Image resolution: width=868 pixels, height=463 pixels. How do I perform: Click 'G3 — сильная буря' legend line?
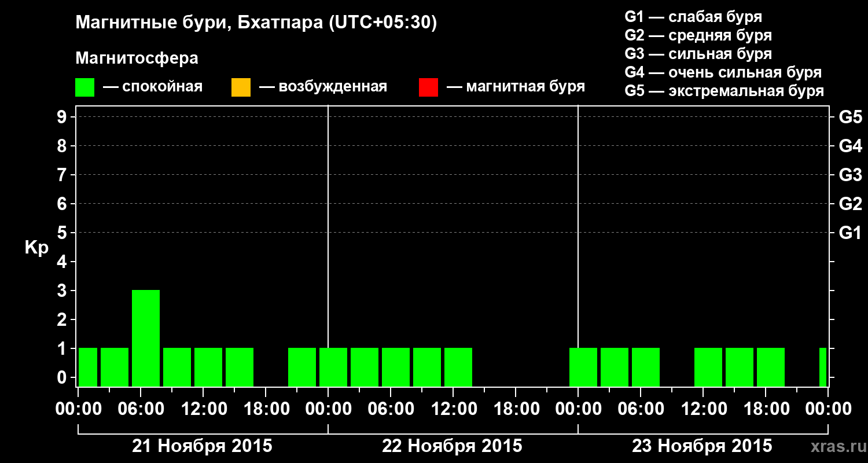698,54
